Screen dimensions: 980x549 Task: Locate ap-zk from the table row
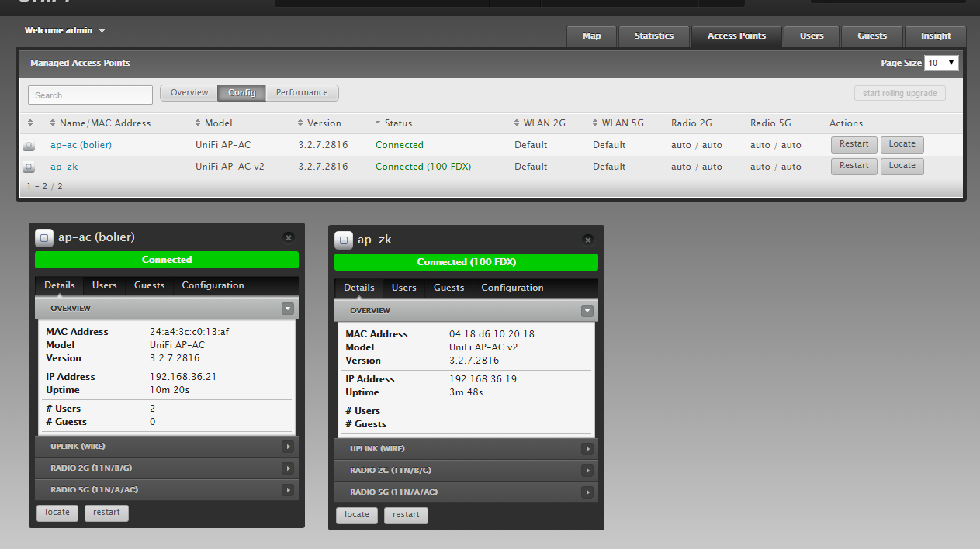click(x=902, y=166)
